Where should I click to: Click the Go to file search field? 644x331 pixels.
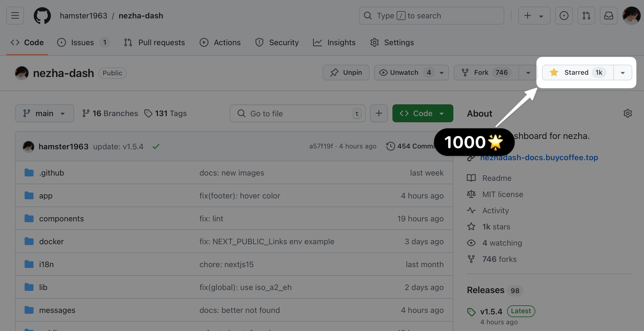[297, 113]
